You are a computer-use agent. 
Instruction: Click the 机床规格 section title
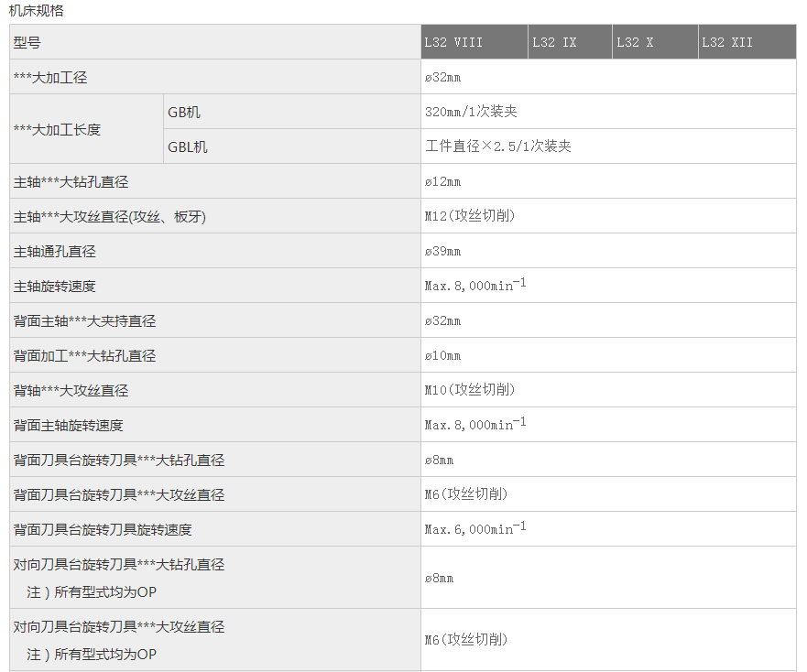tap(37, 11)
